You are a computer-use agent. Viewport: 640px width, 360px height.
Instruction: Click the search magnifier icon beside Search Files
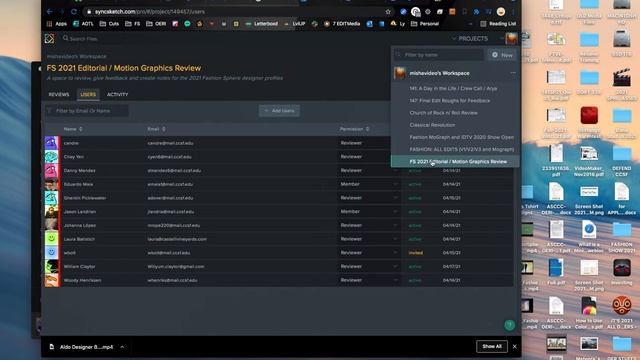[x=65, y=38]
